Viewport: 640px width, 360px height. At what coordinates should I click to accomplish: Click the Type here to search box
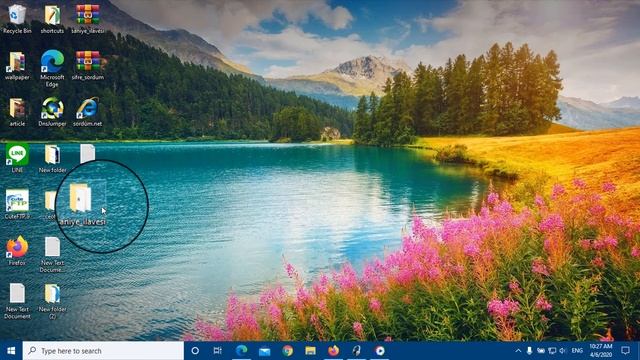(103, 351)
